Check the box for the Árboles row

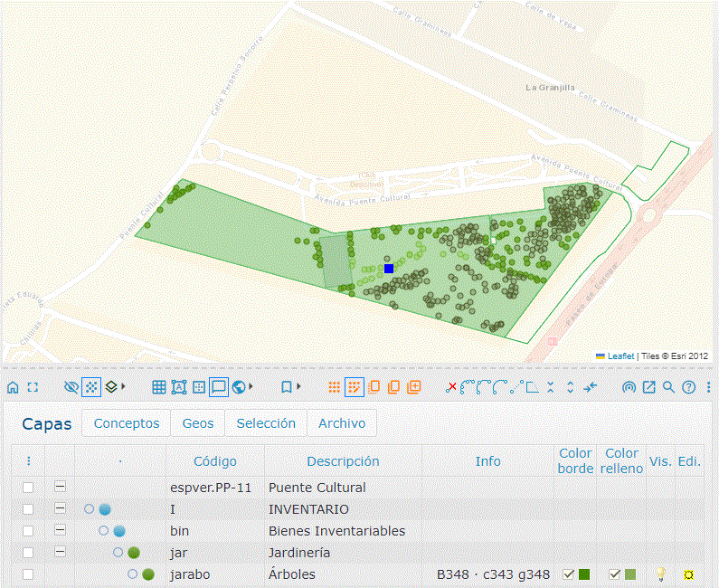(28, 574)
